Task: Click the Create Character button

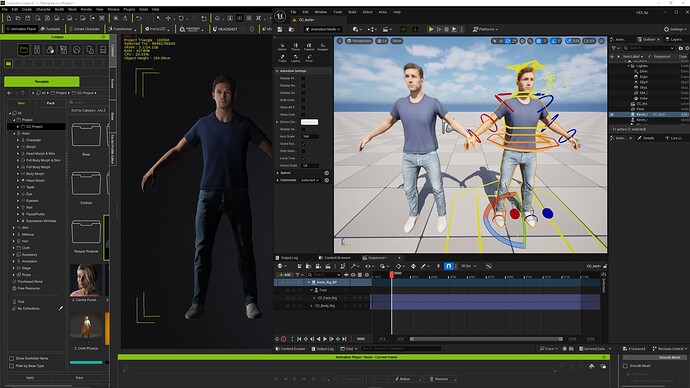Action: point(84,29)
